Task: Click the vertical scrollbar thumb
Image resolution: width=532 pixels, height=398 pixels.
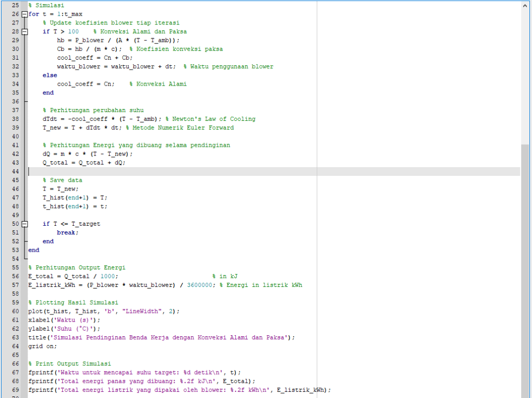Action: pyautogui.click(x=525, y=259)
